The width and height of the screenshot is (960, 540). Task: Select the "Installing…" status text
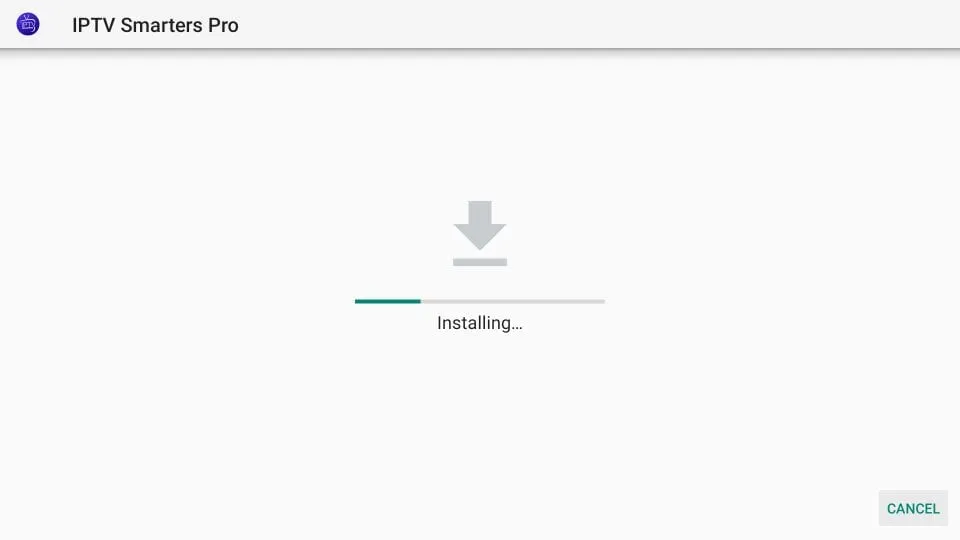point(480,323)
